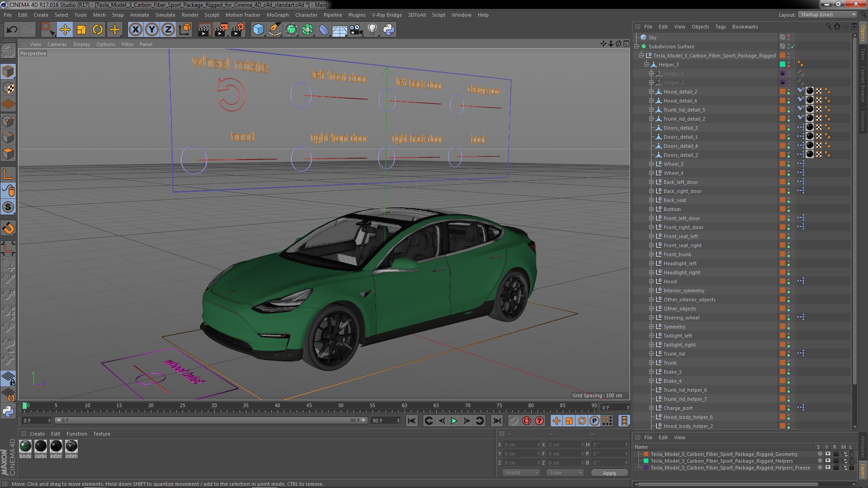Click the Play forward button

point(454,421)
